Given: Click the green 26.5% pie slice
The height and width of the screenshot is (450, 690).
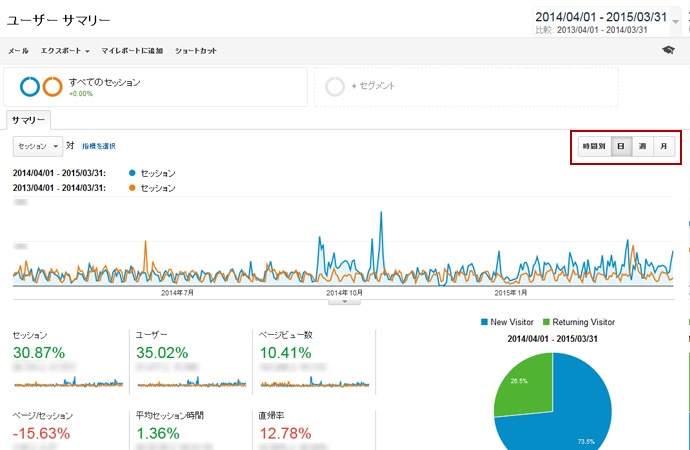Looking at the screenshot, I should click(x=526, y=387).
